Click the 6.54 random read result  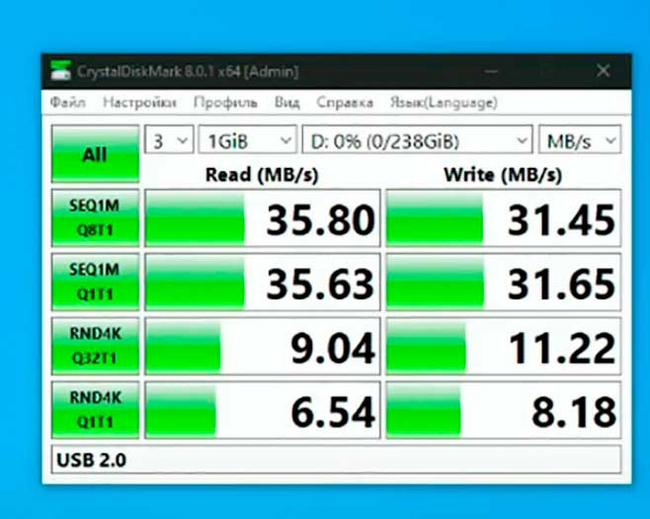(x=262, y=410)
